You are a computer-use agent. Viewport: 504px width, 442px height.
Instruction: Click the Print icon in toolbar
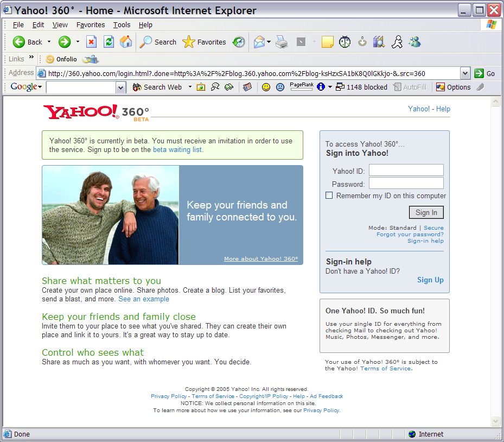281,42
